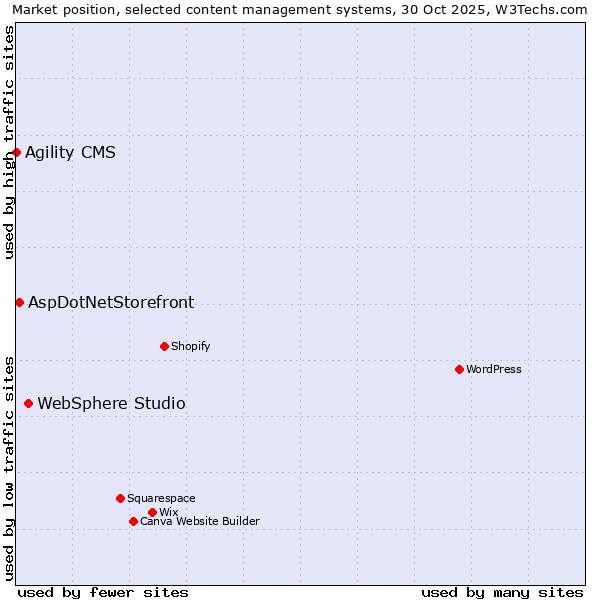Image resolution: width=600 pixels, height=600 pixels.
Task: Click the chart title mentioning W3Techs.com
Action: 300,9
